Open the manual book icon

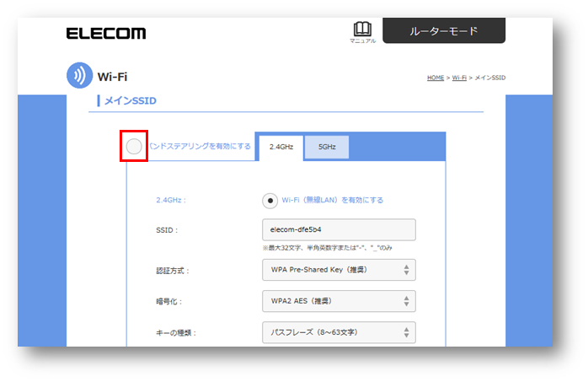pos(362,29)
